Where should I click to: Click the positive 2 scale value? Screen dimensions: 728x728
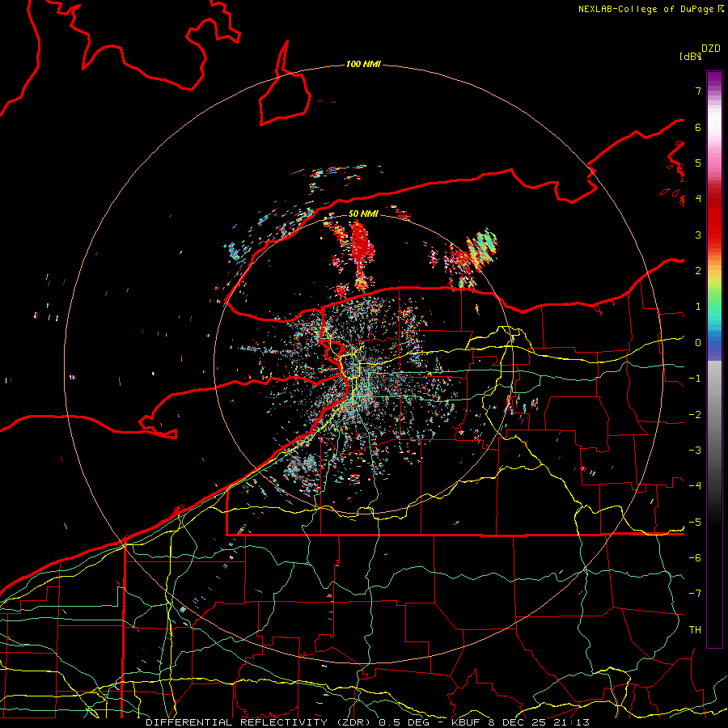(x=698, y=271)
